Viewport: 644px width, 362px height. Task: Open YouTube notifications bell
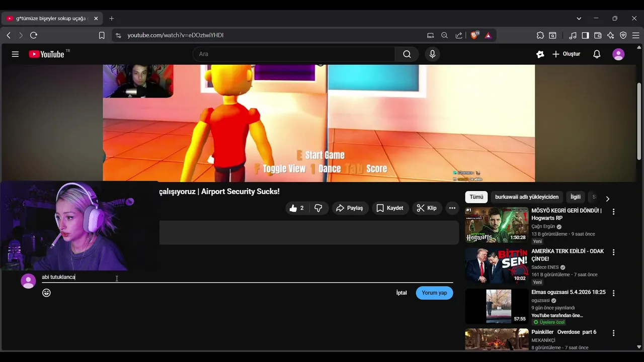pos(597,54)
